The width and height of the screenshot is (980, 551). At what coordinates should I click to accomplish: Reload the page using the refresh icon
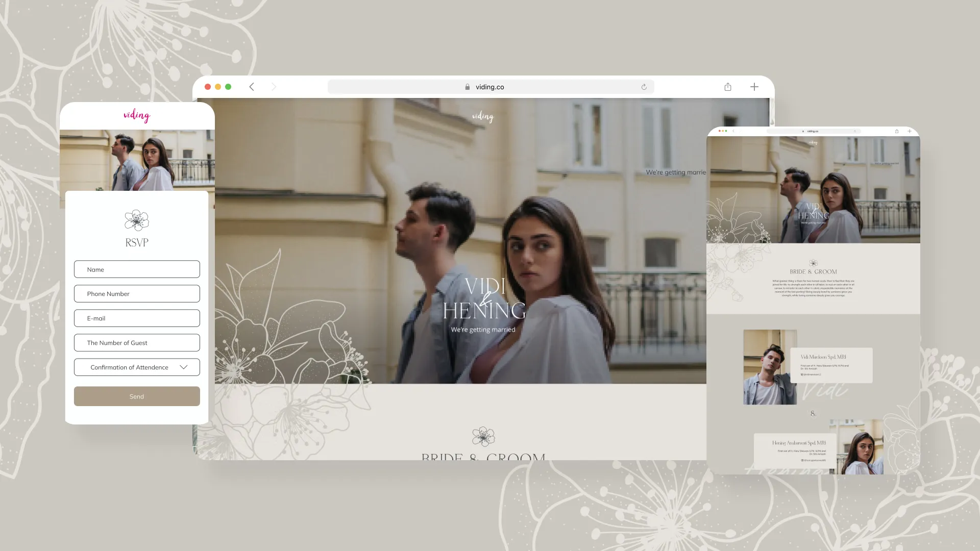643,87
